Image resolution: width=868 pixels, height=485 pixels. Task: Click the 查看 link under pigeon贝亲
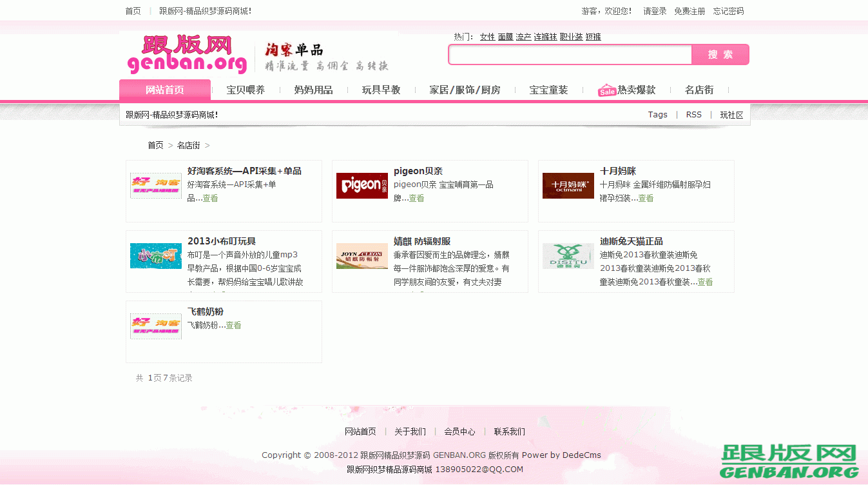(416, 198)
